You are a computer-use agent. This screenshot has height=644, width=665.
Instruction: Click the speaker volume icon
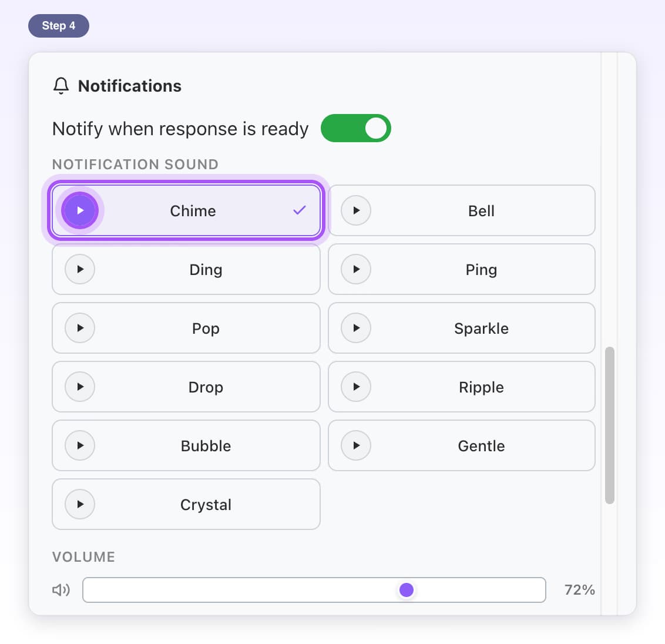pos(61,590)
